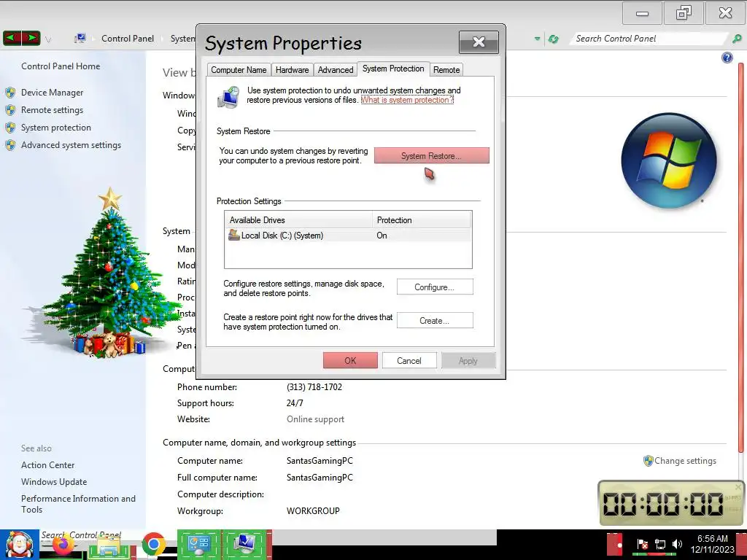Click the Santa Start button
Screen dimensions: 747x560
(20, 544)
